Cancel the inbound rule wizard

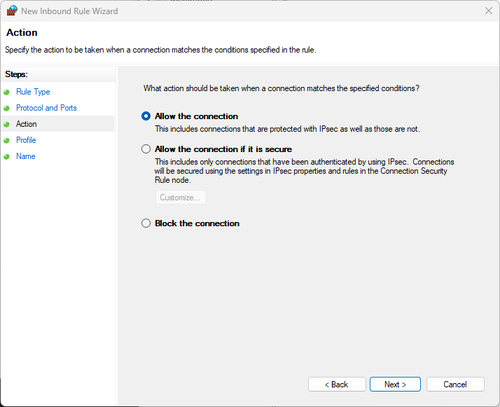tap(455, 384)
